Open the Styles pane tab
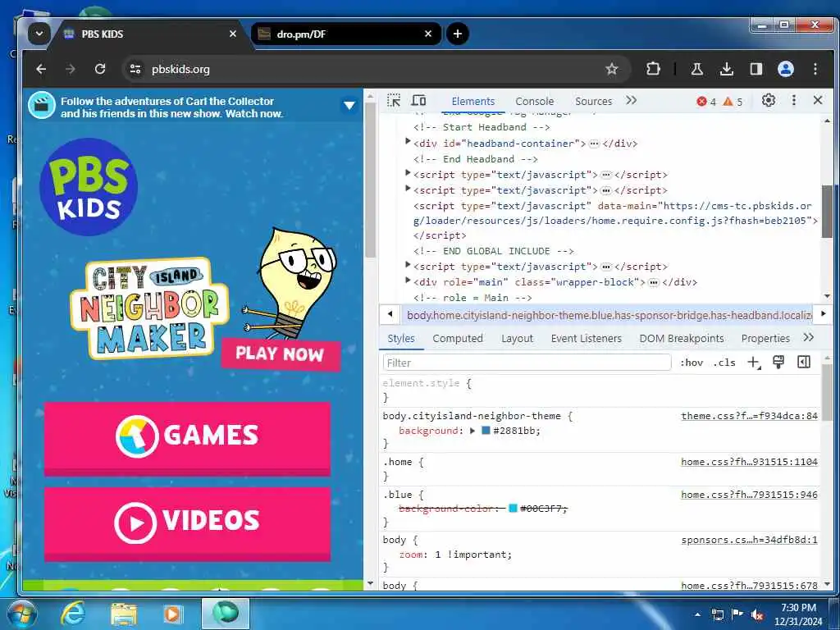The width and height of the screenshot is (840, 630). [x=401, y=339]
